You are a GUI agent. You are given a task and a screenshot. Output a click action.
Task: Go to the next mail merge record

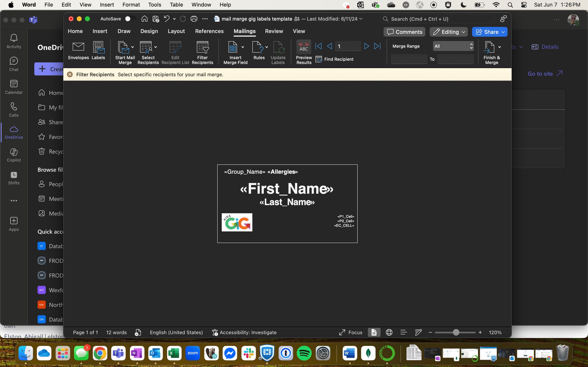[x=367, y=46]
